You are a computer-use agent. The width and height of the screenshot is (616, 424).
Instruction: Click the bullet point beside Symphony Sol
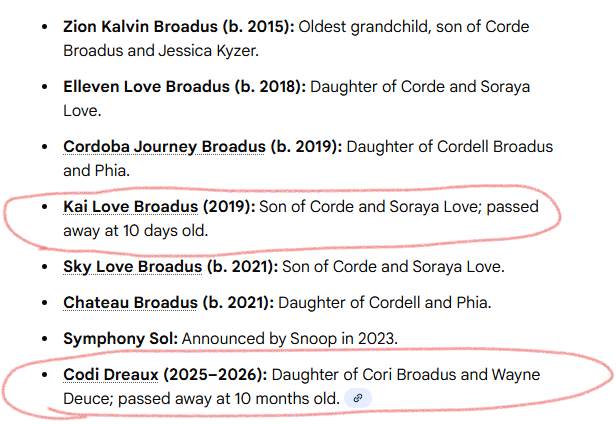(x=43, y=338)
